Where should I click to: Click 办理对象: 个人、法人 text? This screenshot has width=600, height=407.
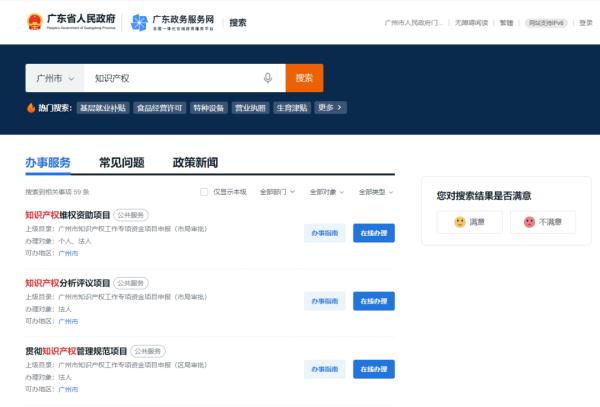(x=58, y=241)
